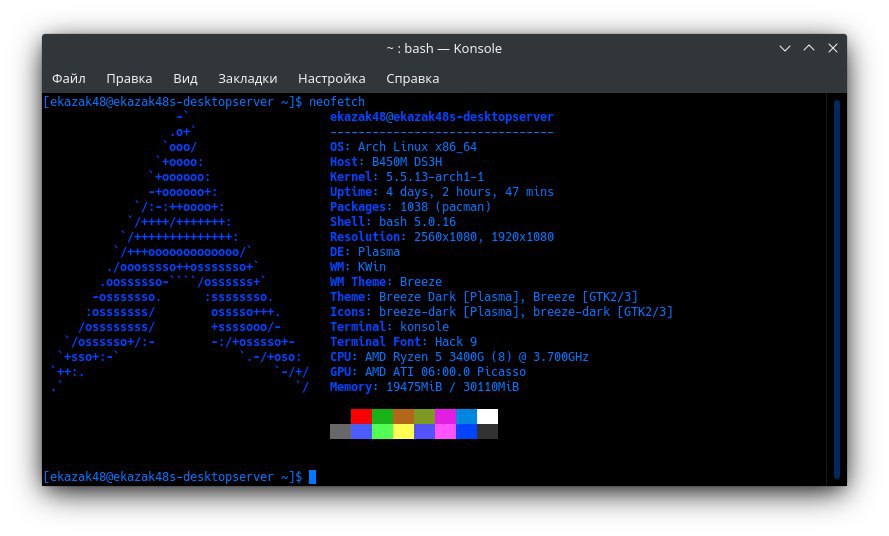Screen dimensions: 889x536
Task: Maximize the Konsole window
Action: 809,48
